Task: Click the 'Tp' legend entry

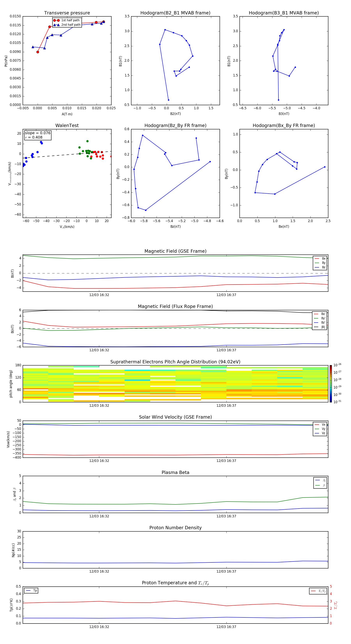Action: (31, 591)
